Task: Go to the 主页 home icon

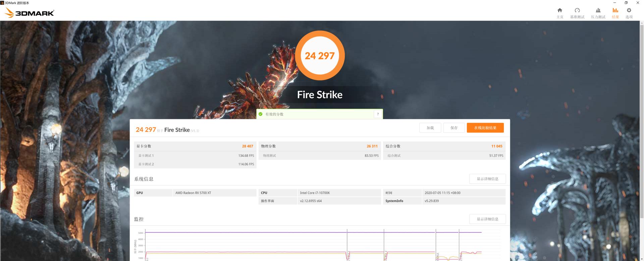Action: (x=560, y=10)
